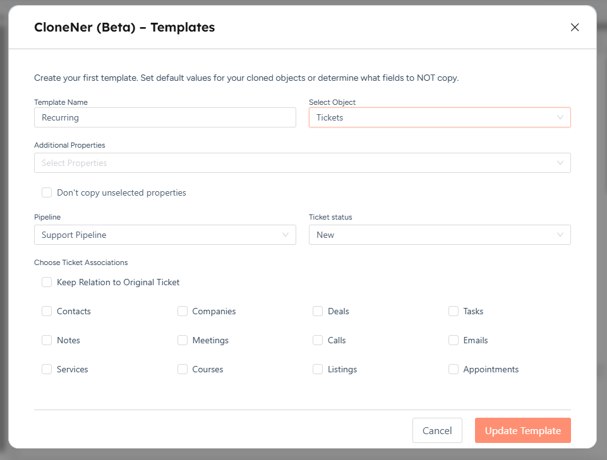Open the Ticket status dropdown
Image resolution: width=607 pixels, height=460 pixels.
(x=439, y=235)
